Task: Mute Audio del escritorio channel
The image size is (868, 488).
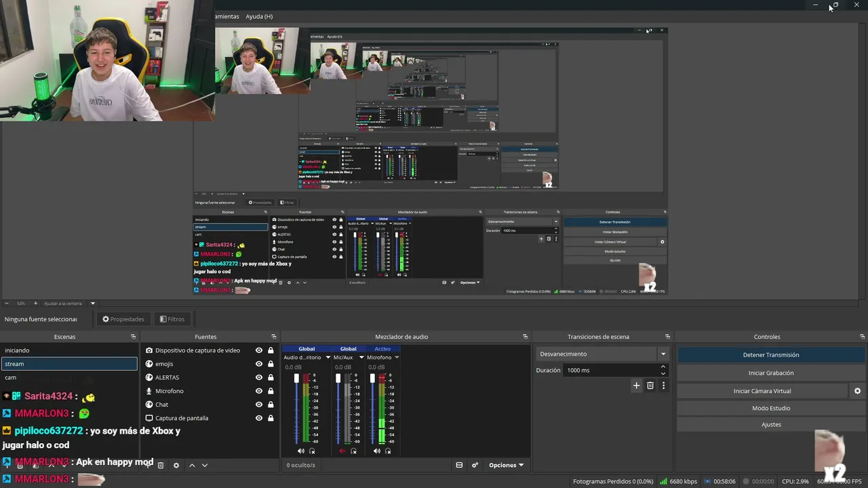Action: (x=301, y=451)
